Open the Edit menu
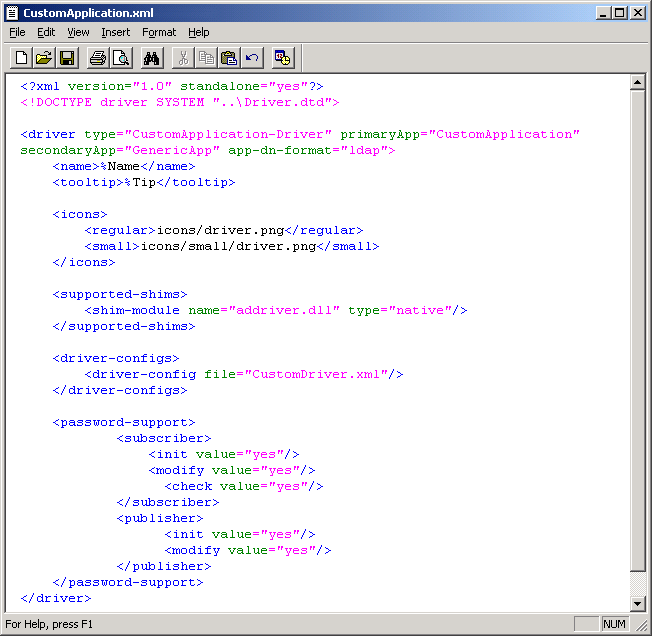The image size is (652, 636). (46, 32)
